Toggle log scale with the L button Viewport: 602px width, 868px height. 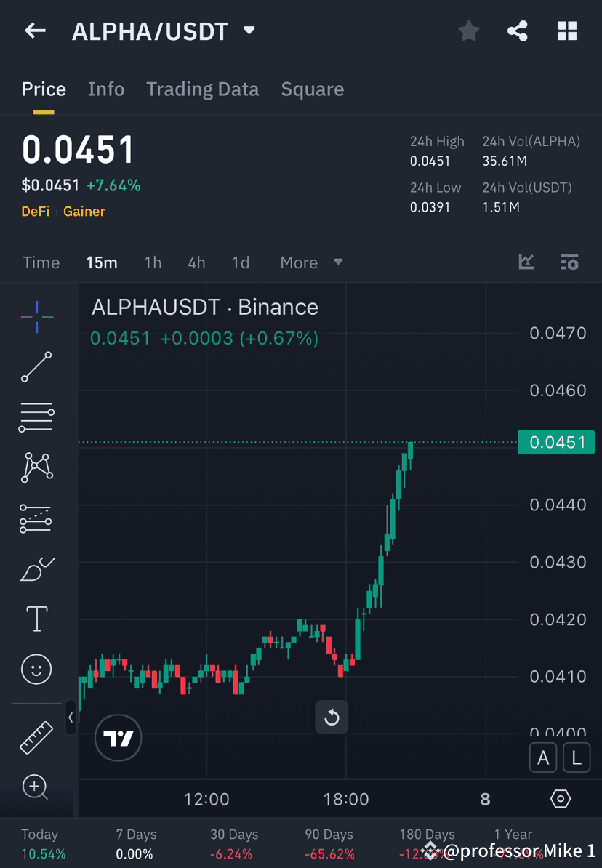tap(577, 758)
